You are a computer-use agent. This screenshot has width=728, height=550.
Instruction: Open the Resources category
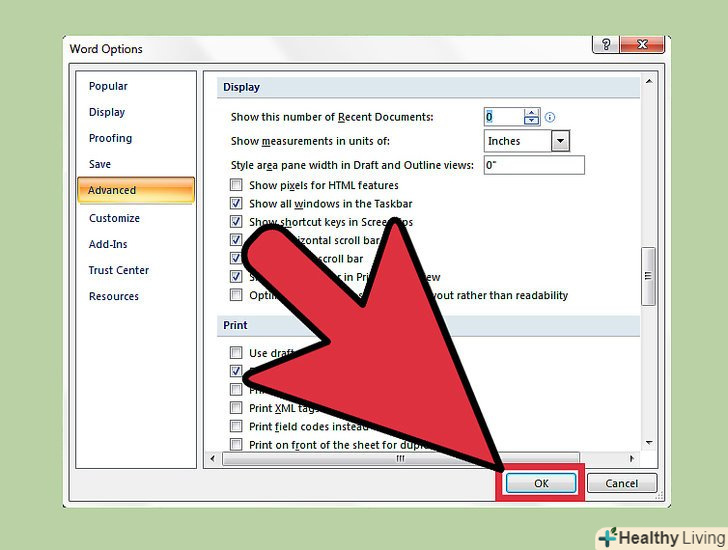tap(114, 296)
